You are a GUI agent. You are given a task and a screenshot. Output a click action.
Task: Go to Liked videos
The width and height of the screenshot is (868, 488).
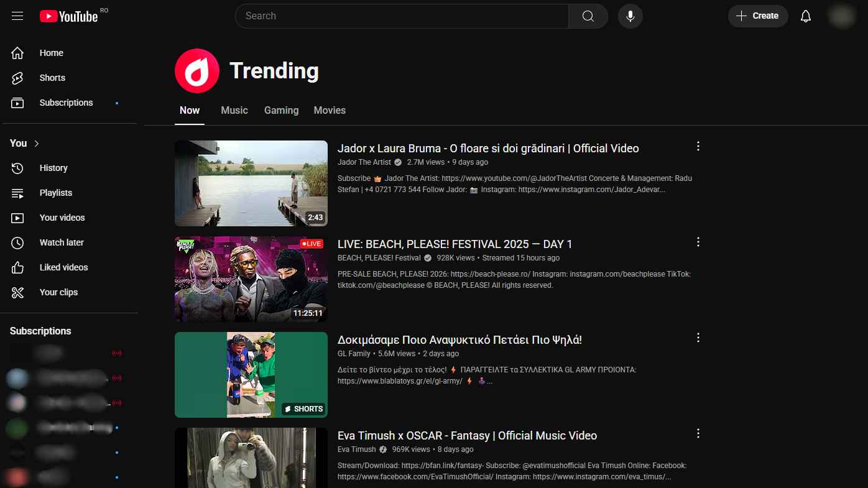click(63, 267)
